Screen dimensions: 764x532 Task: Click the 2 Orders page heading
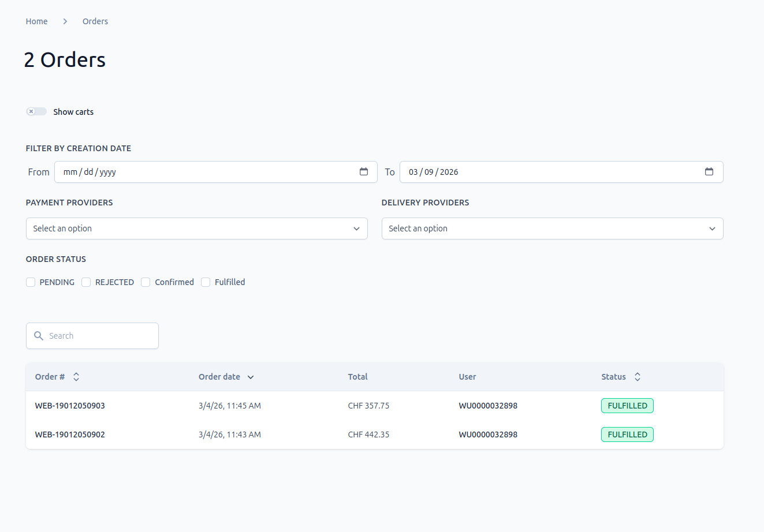65,60
